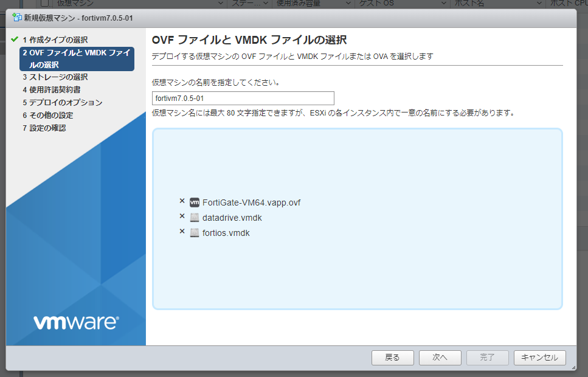Screen dimensions: 588x377
Task: Open step 6 その他の設定
Action: pyautogui.click(x=47, y=115)
